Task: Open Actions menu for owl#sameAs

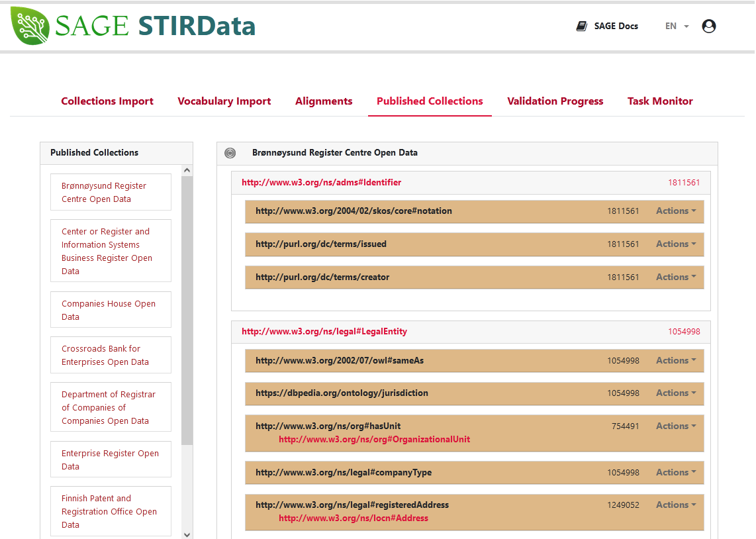Action: [x=676, y=361]
